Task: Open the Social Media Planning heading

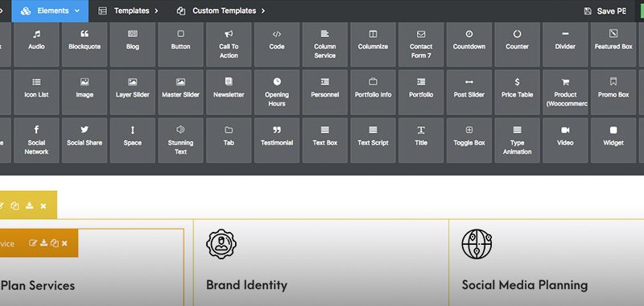Action: pyautogui.click(x=525, y=284)
